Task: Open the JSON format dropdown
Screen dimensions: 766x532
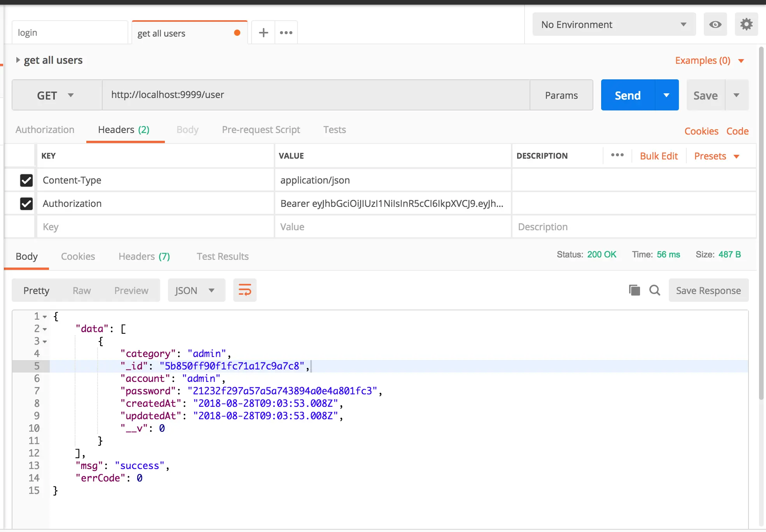Action: click(196, 290)
